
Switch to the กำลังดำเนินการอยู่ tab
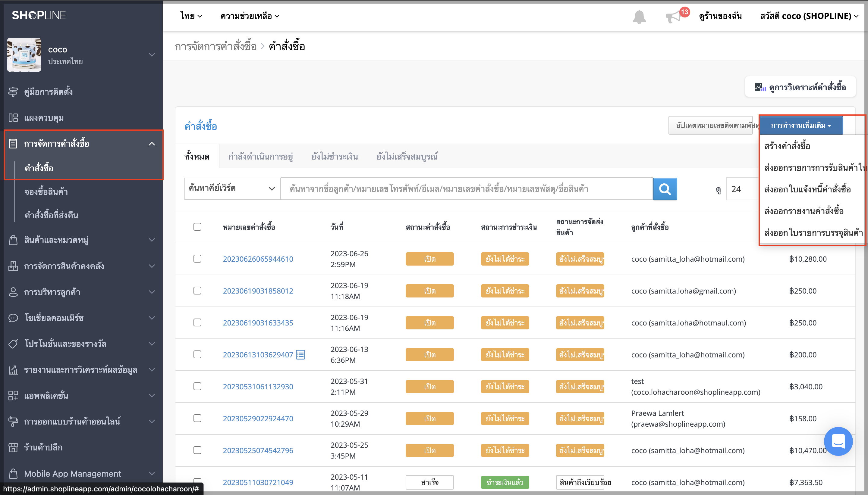click(260, 157)
